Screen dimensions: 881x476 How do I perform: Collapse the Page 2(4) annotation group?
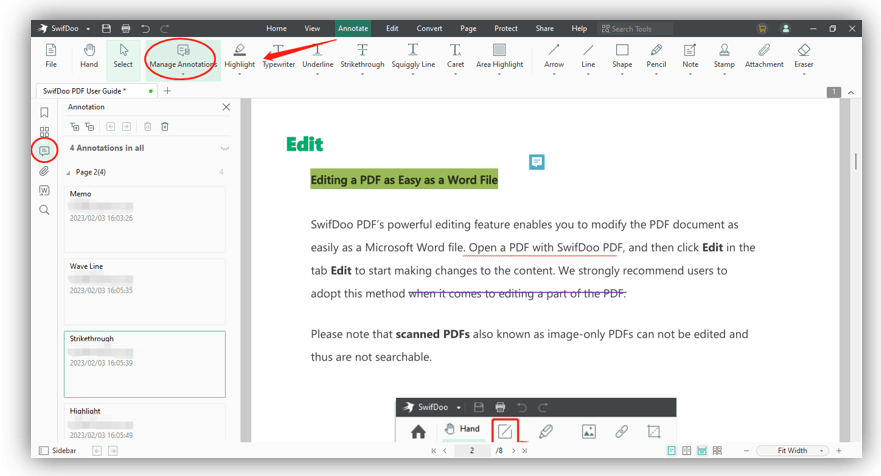(x=68, y=173)
